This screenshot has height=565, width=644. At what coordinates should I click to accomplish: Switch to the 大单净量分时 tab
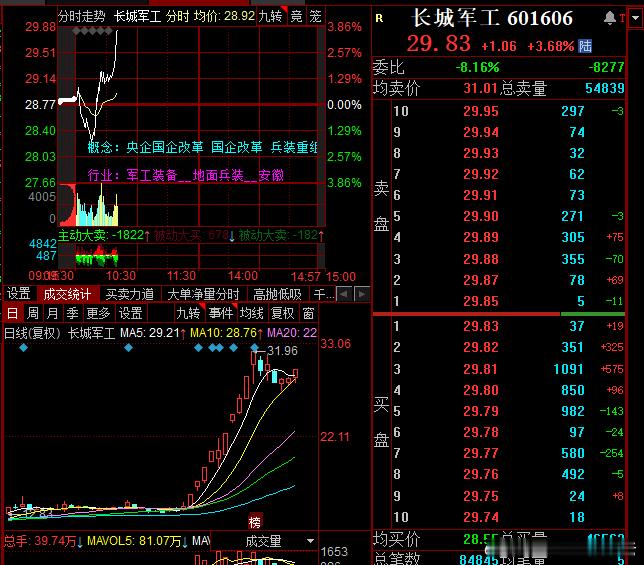203,294
